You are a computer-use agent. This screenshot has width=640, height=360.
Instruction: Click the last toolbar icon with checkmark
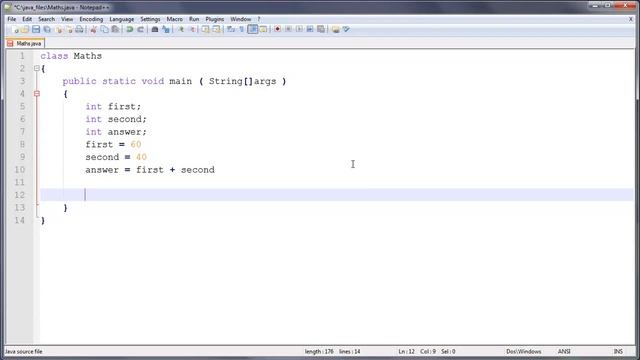347,29
